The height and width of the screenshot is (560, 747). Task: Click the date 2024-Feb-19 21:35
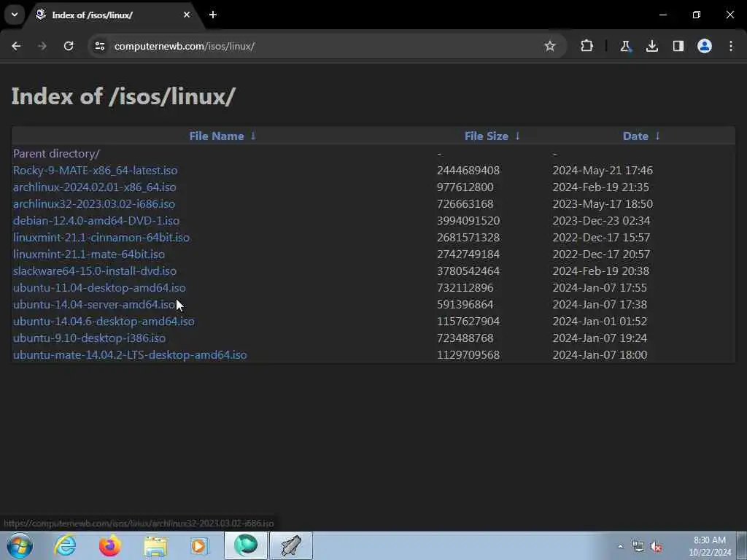pos(601,187)
